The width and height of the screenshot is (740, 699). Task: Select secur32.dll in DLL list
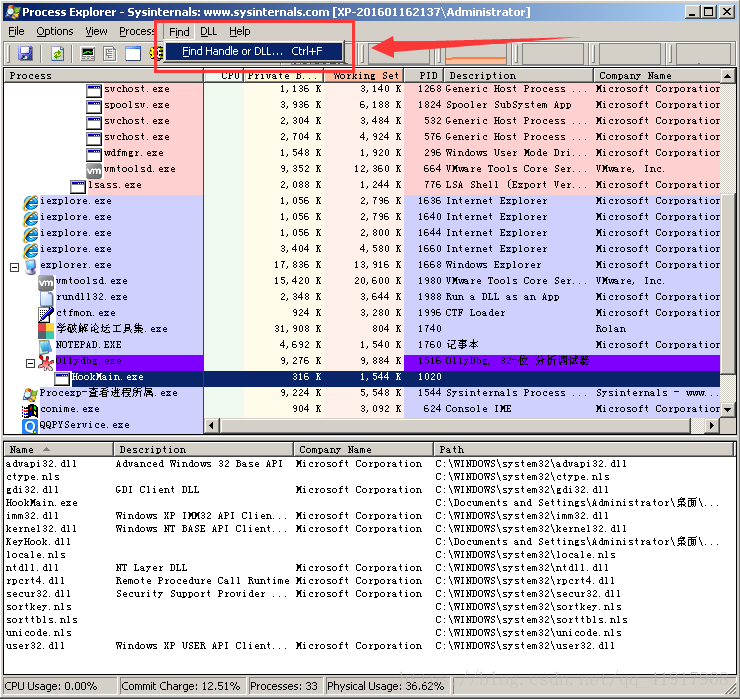pos(38,594)
